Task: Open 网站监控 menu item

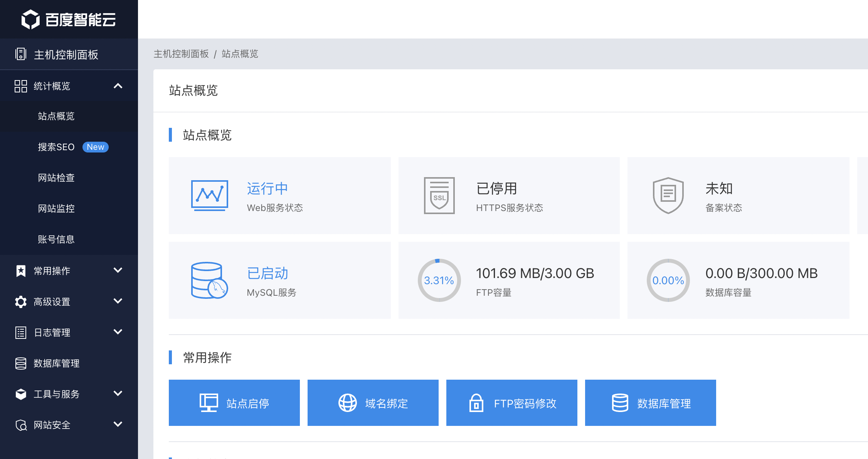Action: tap(69, 209)
